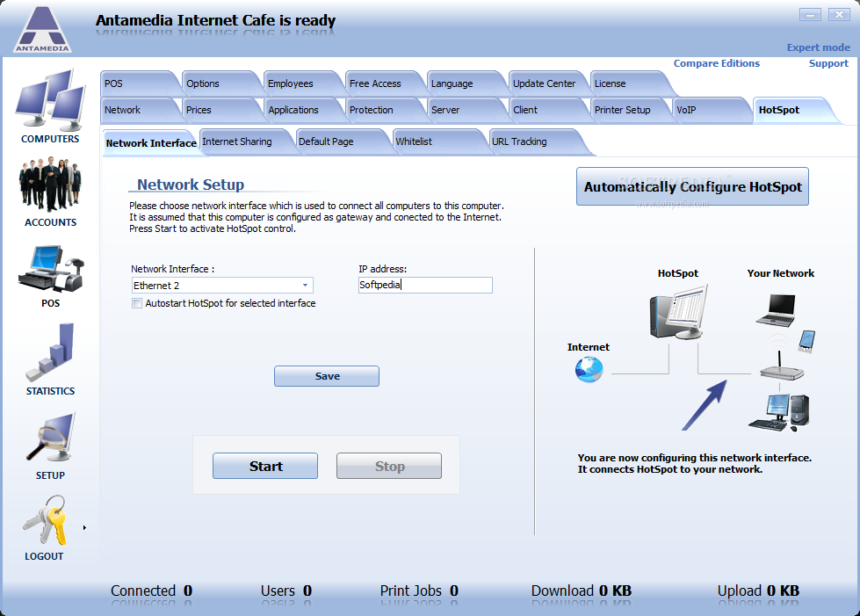Click the wireless router icon in diagram
This screenshot has height=616, width=860.
click(782, 367)
